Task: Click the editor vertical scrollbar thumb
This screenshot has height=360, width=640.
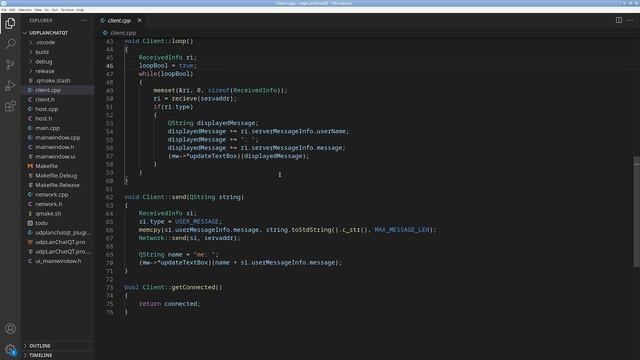Action: (x=637, y=212)
